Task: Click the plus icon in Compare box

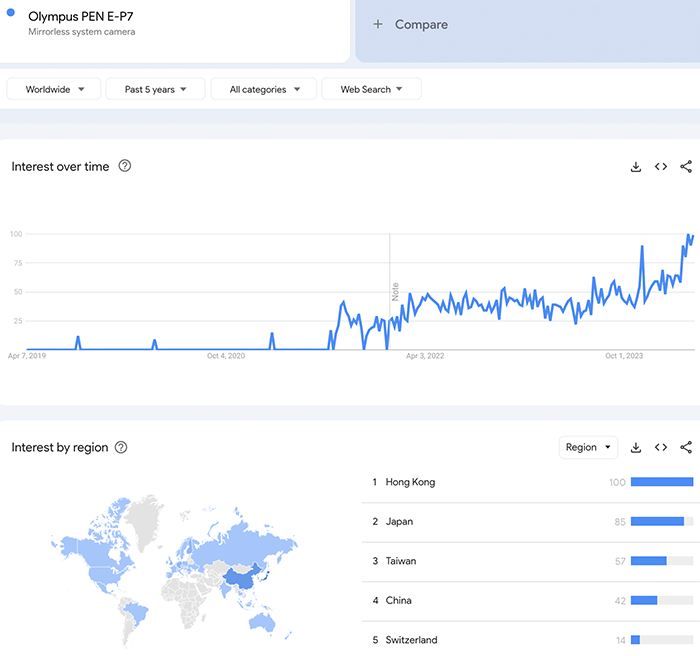Action: pyautogui.click(x=378, y=24)
